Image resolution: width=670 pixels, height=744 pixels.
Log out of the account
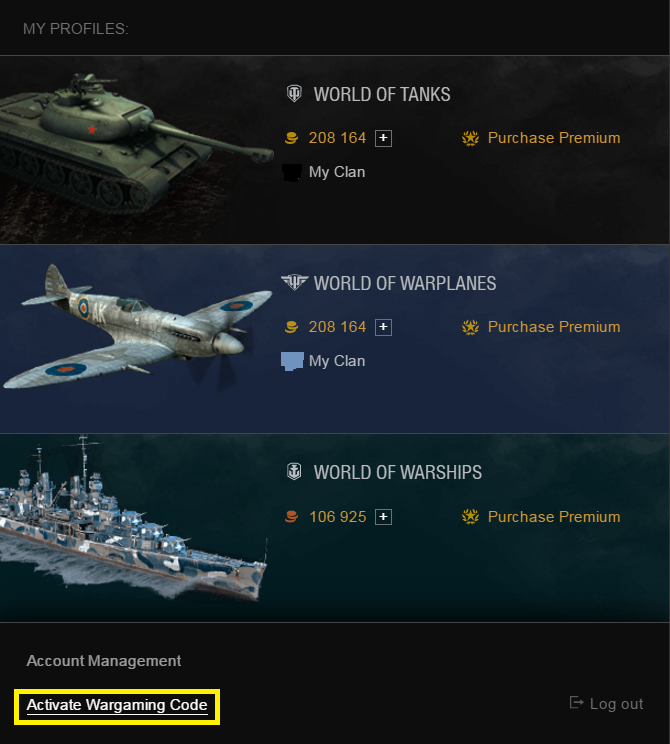coord(606,704)
